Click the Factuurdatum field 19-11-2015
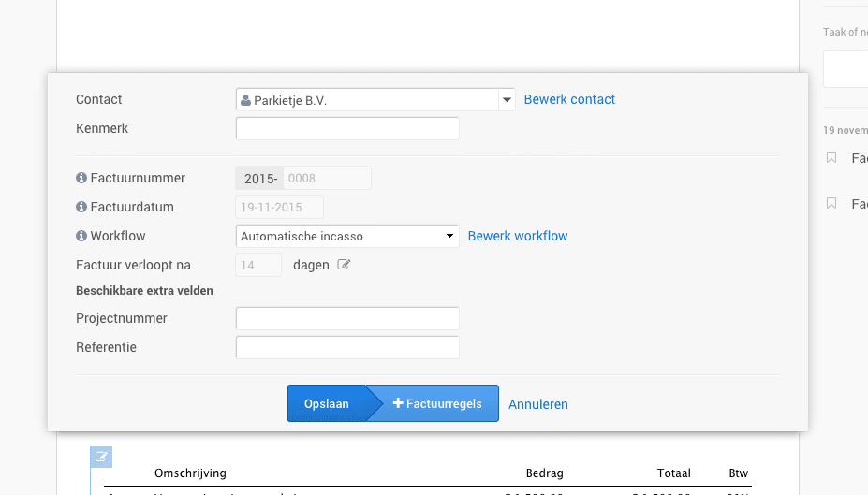868x495 pixels. (279, 207)
